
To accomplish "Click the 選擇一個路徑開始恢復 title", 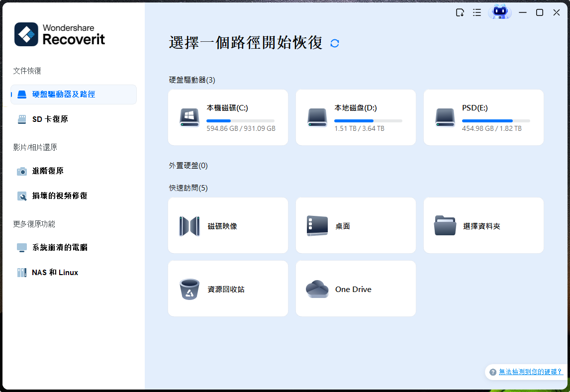I will (246, 43).
